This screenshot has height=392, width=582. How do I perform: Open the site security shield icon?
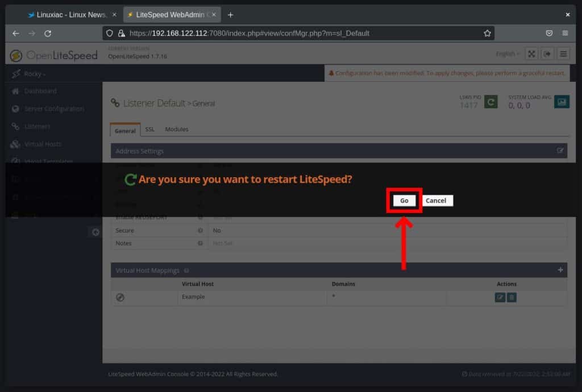tap(109, 34)
